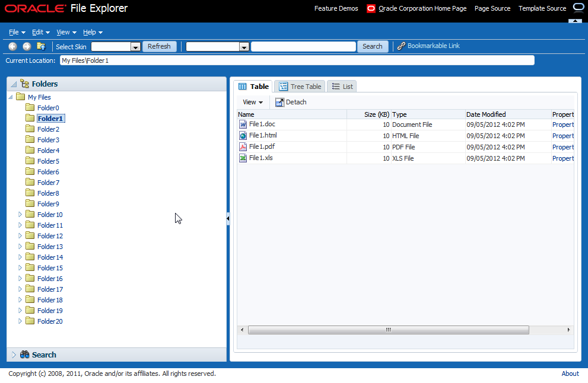Open the Select Skin dropdown

[x=135, y=47]
